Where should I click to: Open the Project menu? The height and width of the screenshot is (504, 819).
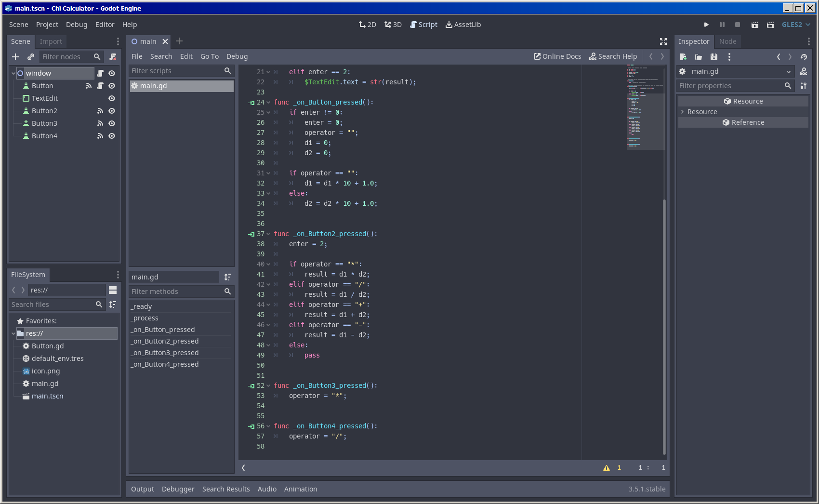click(x=47, y=25)
